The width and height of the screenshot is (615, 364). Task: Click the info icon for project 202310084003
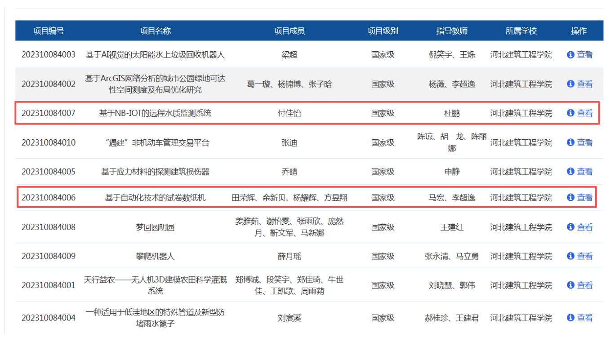[x=570, y=55]
